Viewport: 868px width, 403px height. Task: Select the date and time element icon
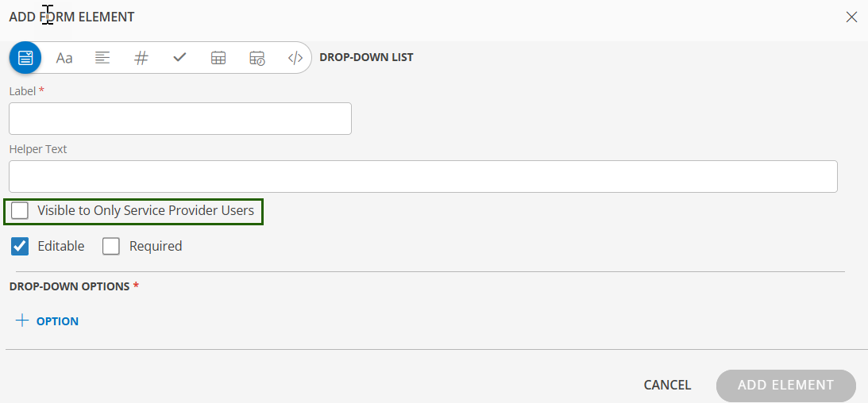[x=257, y=58]
